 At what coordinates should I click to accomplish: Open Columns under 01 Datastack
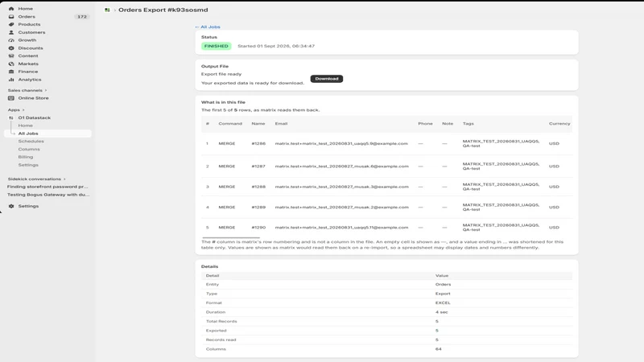[x=29, y=150]
